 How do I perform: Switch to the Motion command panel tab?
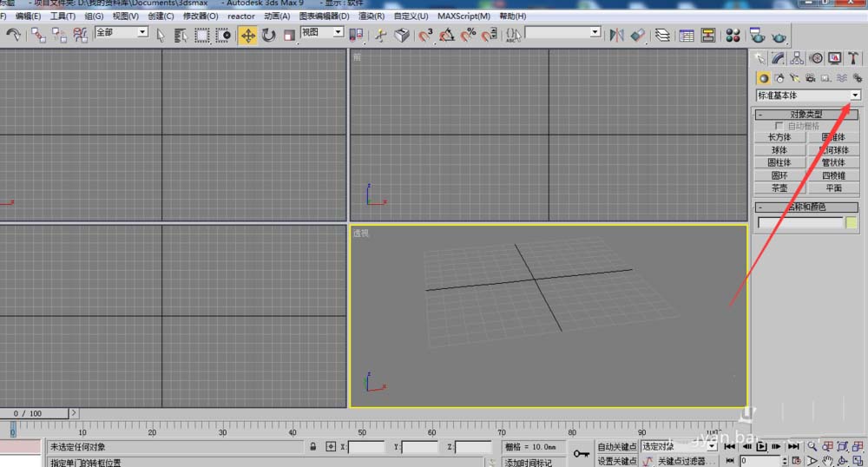816,58
